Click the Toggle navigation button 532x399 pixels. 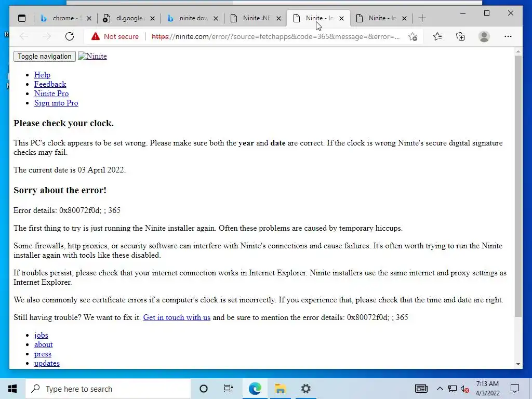pyautogui.click(x=45, y=56)
